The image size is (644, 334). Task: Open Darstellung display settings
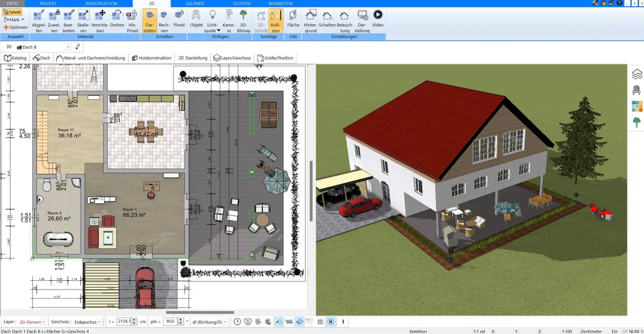[x=362, y=20]
